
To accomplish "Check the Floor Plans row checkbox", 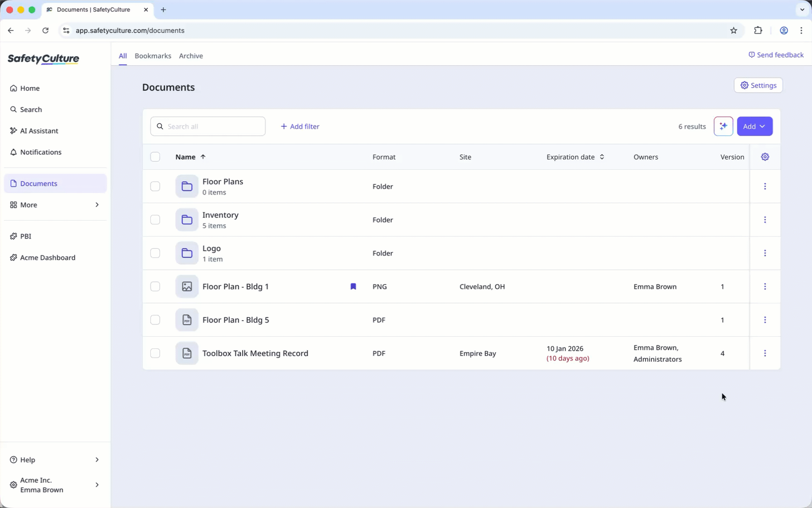I will [x=155, y=186].
